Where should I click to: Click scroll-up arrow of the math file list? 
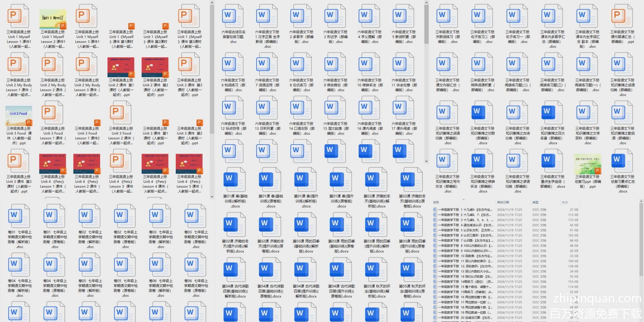click(641, 202)
